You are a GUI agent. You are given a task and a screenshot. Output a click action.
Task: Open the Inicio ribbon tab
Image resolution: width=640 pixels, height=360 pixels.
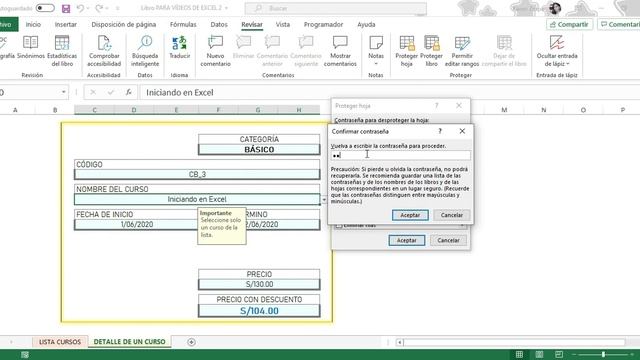tap(33, 24)
